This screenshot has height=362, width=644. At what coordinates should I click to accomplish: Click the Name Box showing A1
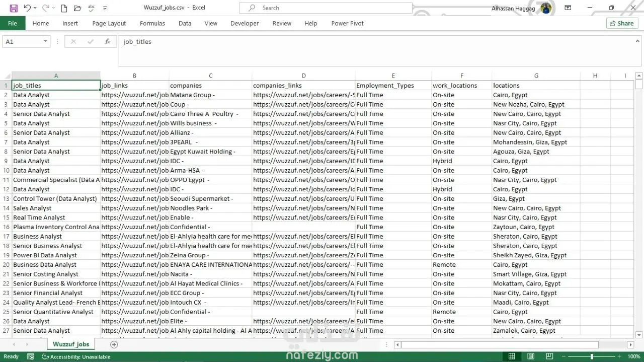point(22,42)
